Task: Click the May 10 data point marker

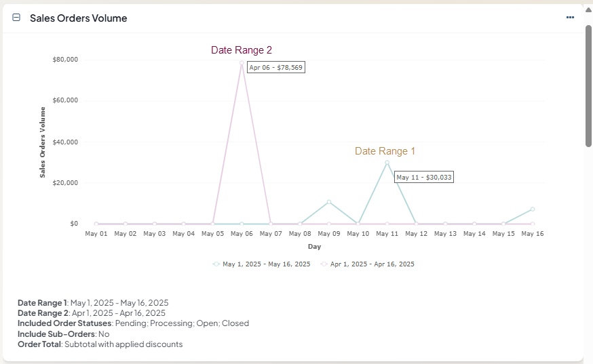Action: coord(358,224)
